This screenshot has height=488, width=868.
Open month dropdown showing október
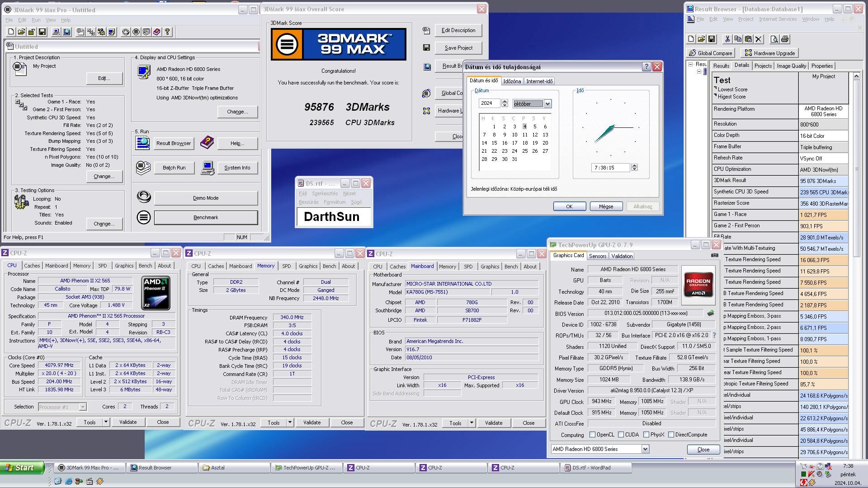pos(547,103)
